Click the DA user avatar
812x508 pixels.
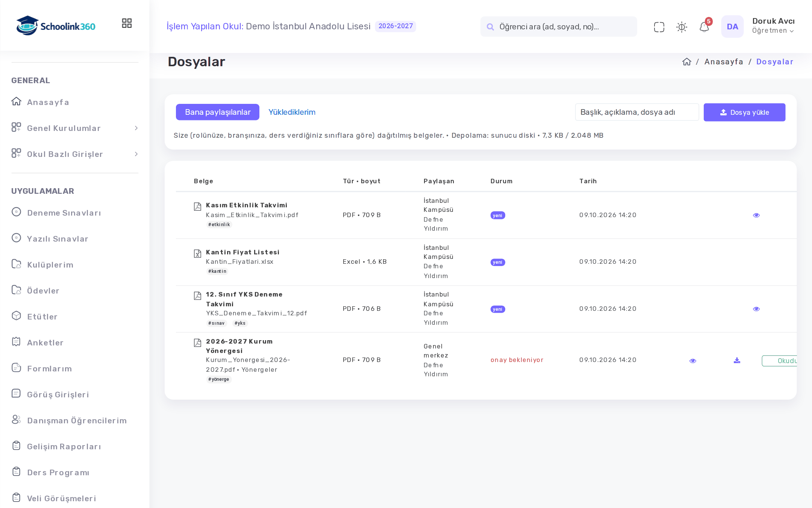(x=732, y=26)
